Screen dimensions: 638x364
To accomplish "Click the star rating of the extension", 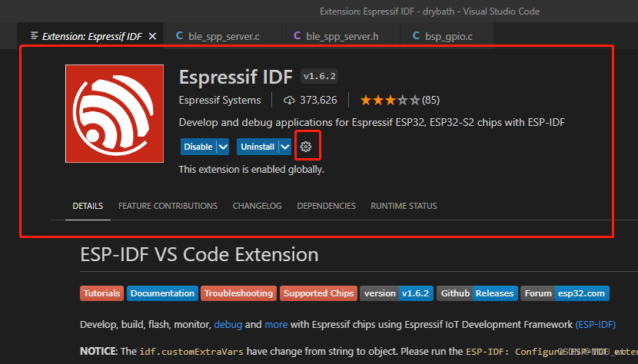I will [x=390, y=100].
